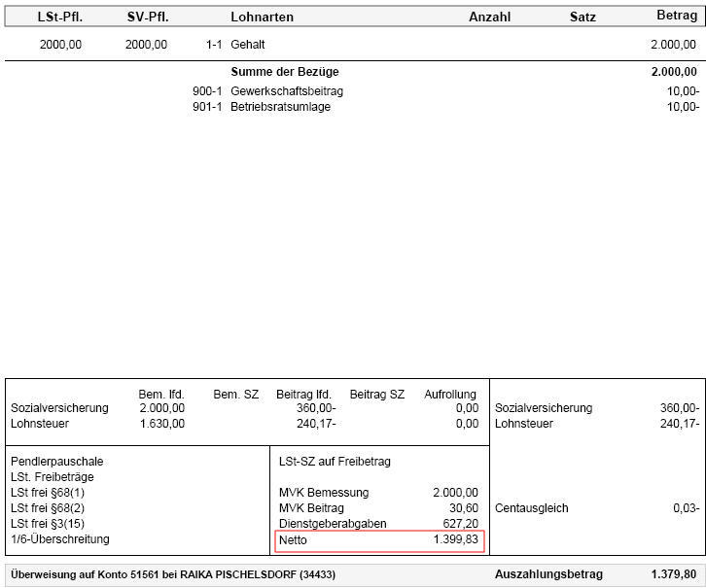The width and height of the screenshot is (706, 588).
Task: Select the Centausgleich entry
Action: (x=532, y=508)
